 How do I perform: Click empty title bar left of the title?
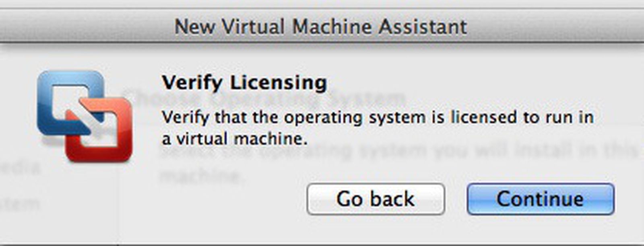pos(80,27)
